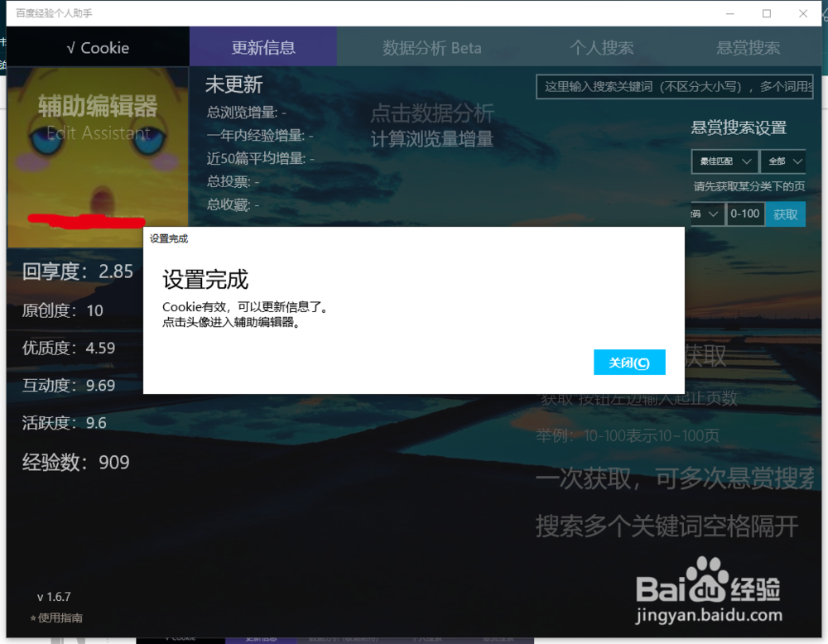Open the 全部 category dropdown
This screenshot has height=644, width=828.
(782, 161)
